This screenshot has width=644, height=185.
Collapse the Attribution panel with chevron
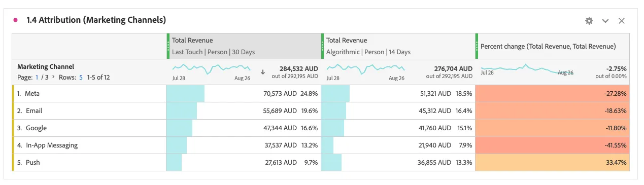pos(605,21)
